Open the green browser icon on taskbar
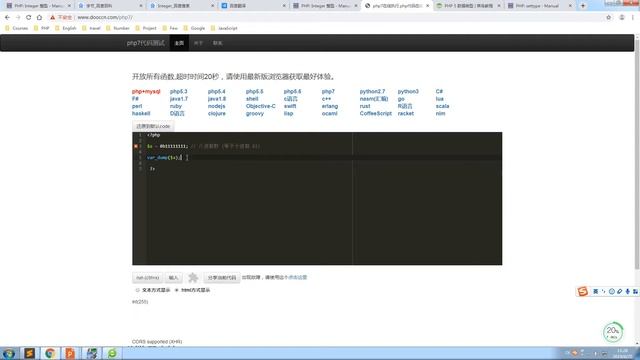 click(x=112, y=353)
